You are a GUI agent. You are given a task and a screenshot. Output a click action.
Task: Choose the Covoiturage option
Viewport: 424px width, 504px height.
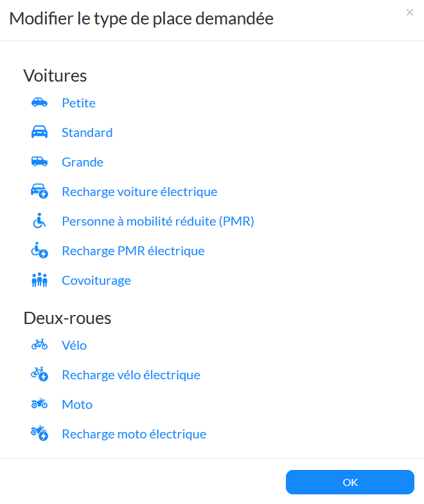96,280
